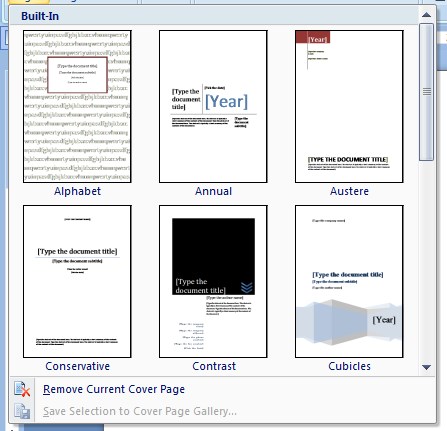Click the gallery scroll up arrow
447x431 pixels.
[426, 15]
